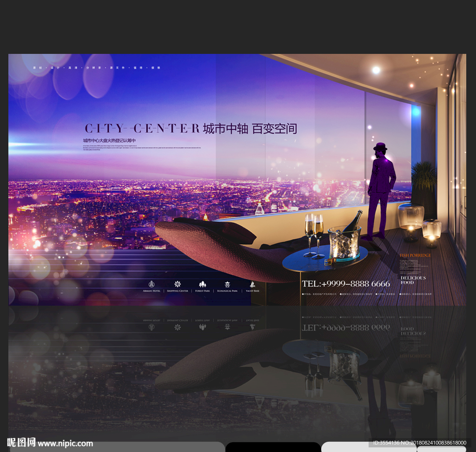Click the developer credits line below TEL

(367, 294)
